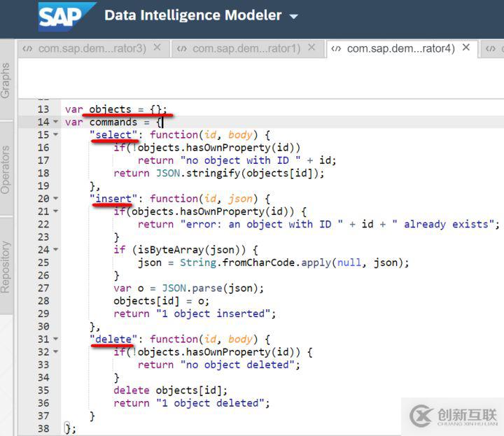Close the com.sap.dem...rator4) tab
The image size is (504, 436).
pos(466,48)
